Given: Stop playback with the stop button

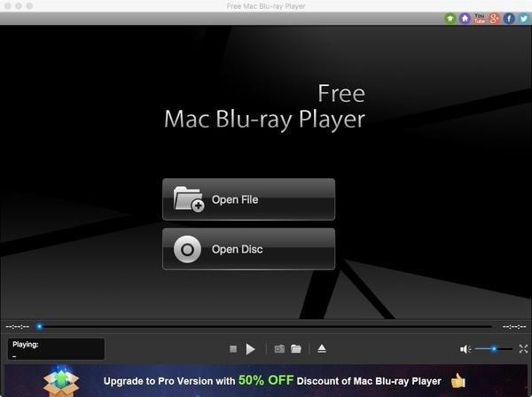Looking at the screenshot, I should tap(233, 349).
